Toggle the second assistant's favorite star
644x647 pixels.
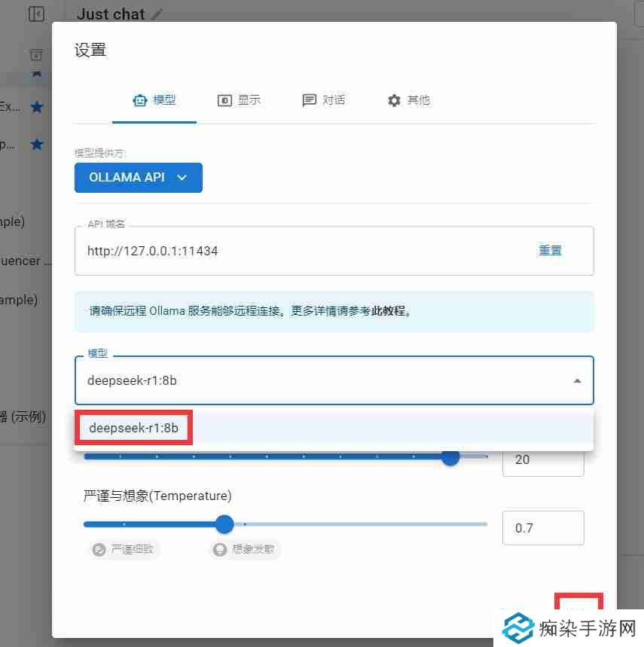click(36, 144)
